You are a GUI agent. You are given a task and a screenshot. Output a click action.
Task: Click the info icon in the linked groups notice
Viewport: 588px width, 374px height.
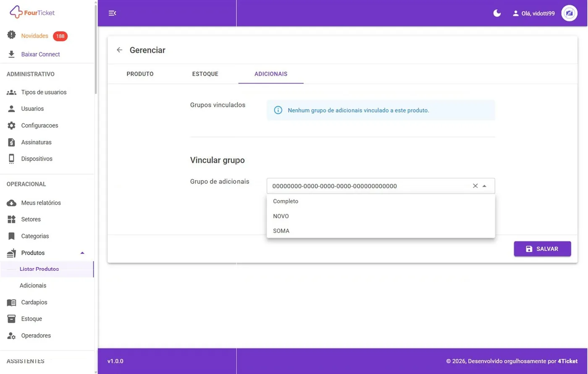coord(278,110)
